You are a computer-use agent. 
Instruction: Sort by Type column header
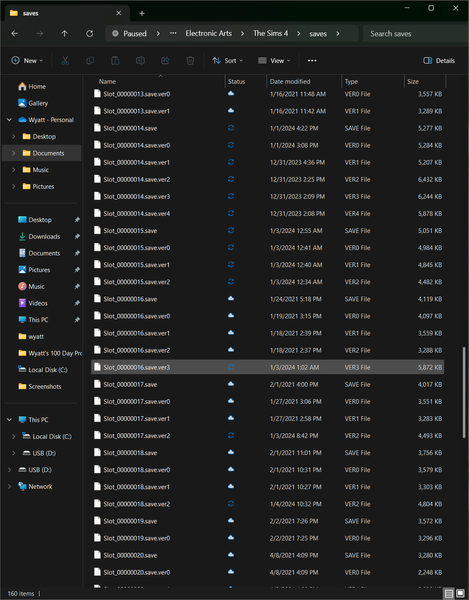coord(351,82)
